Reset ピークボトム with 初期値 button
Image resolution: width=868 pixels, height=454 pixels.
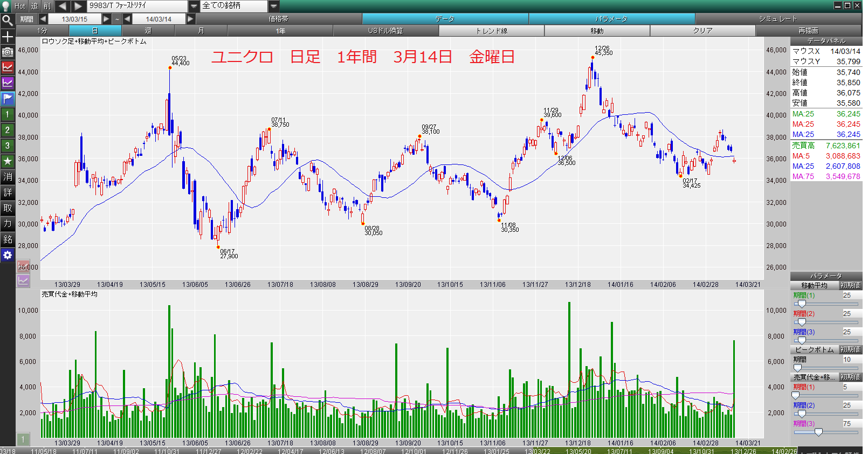tap(851, 349)
